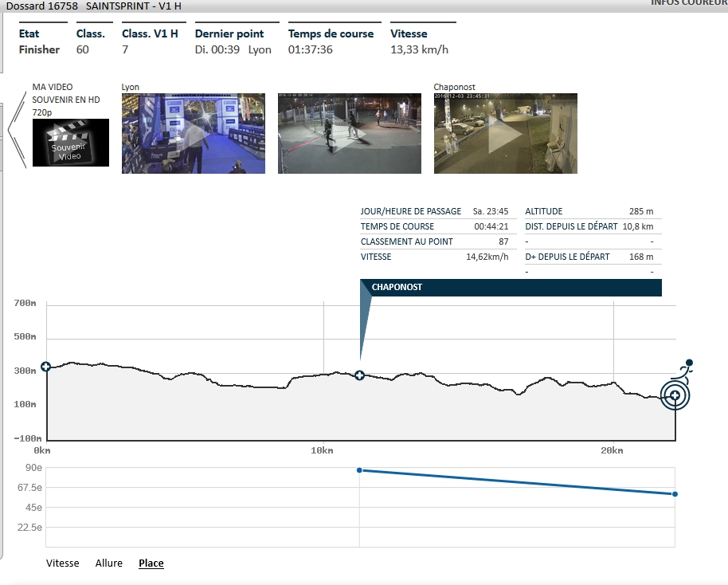
Task: Play the Chaponost checkpoint video
Action: [x=505, y=133]
